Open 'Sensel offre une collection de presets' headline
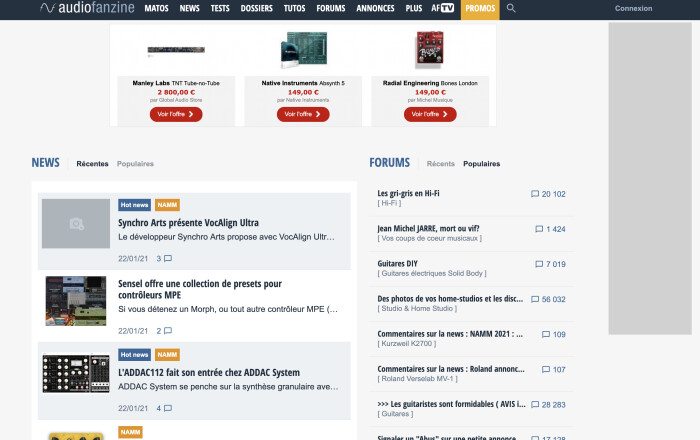Viewport: 700px width, 440px height. pos(200,289)
